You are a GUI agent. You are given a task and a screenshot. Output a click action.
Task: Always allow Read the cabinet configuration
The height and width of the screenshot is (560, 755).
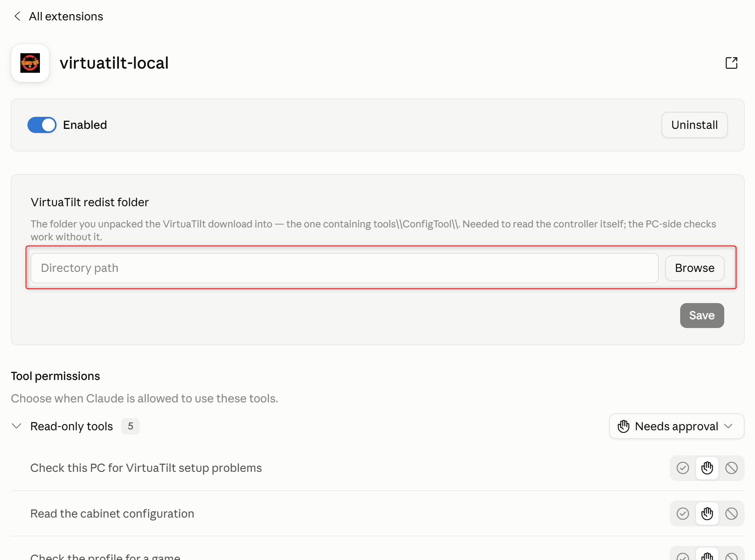683,514
